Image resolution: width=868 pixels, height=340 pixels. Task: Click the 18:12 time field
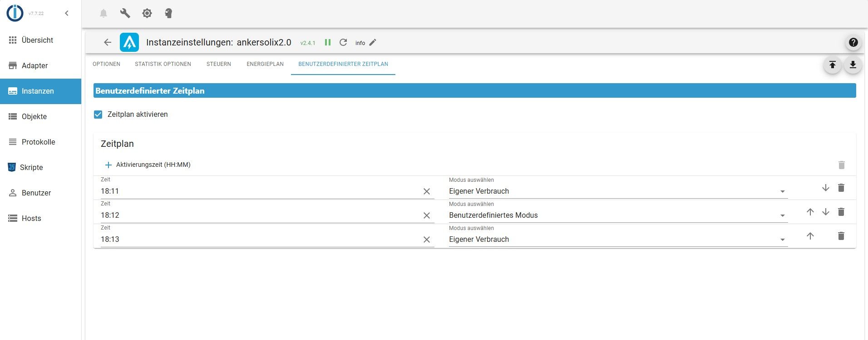click(260, 215)
